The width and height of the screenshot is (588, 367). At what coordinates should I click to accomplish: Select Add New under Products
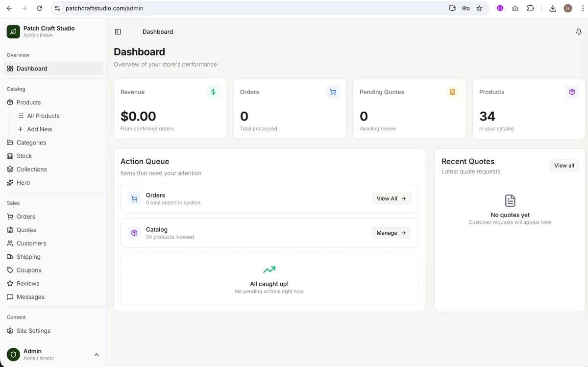tap(39, 129)
